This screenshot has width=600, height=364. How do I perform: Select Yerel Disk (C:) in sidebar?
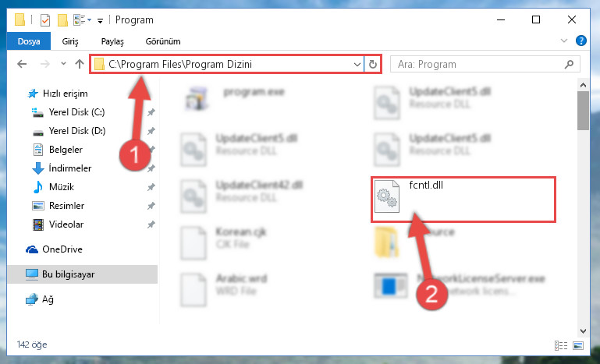(x=77, y=112)
